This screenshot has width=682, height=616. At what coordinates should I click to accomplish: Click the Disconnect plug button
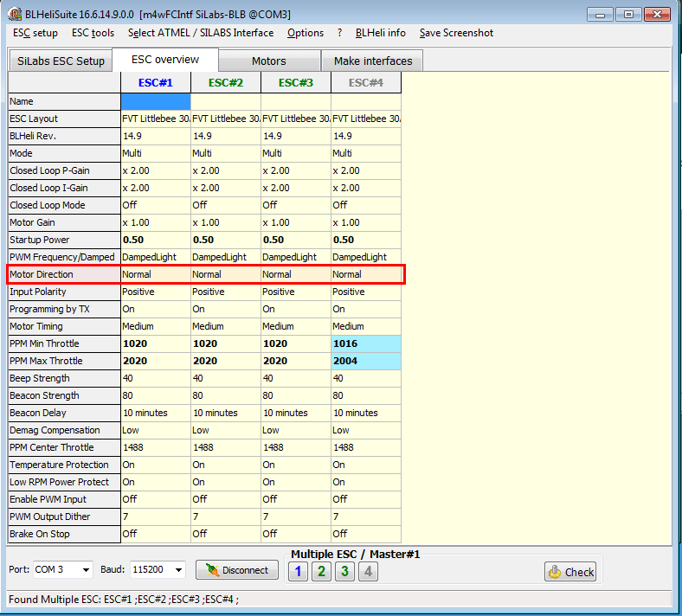(237, 570)
